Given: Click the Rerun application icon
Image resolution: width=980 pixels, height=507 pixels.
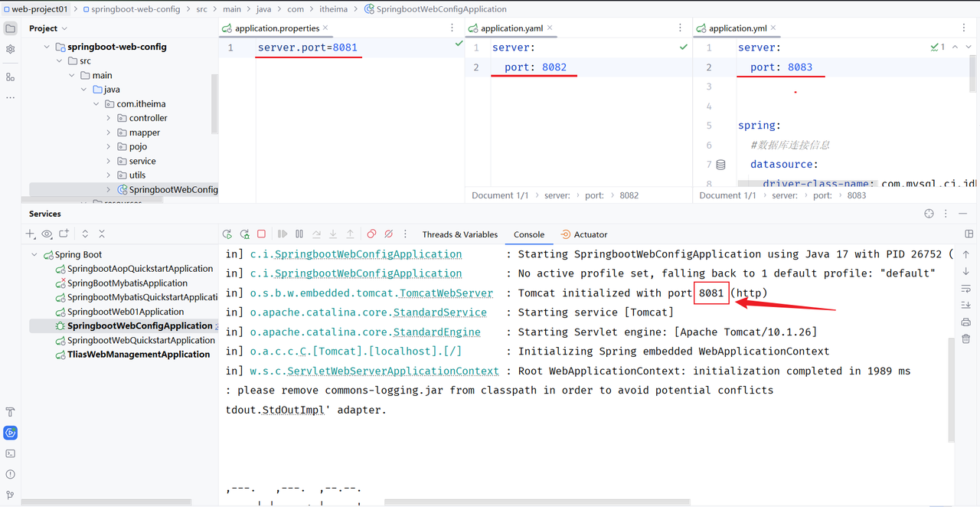Looking at the screenshot, I should (227, 234).
